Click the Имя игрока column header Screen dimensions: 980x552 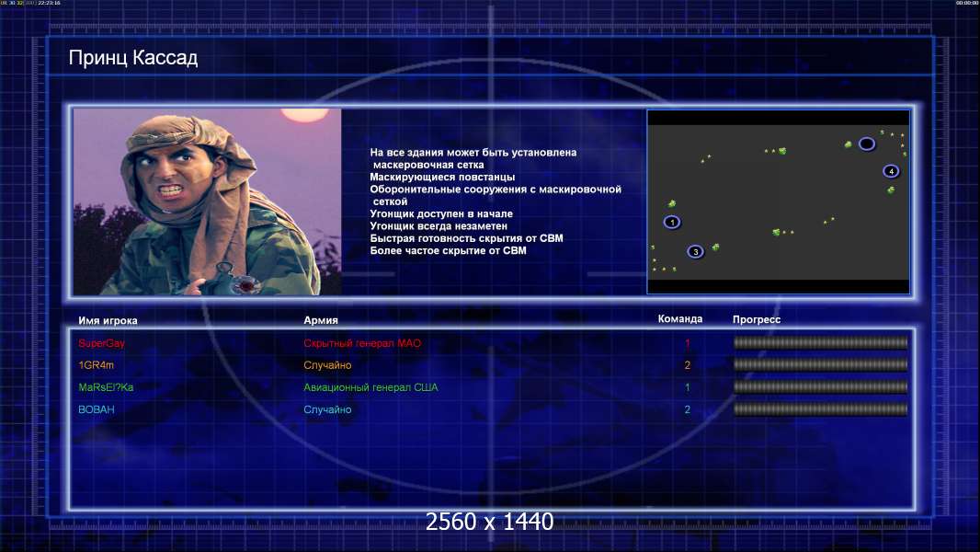coord(108,320)
